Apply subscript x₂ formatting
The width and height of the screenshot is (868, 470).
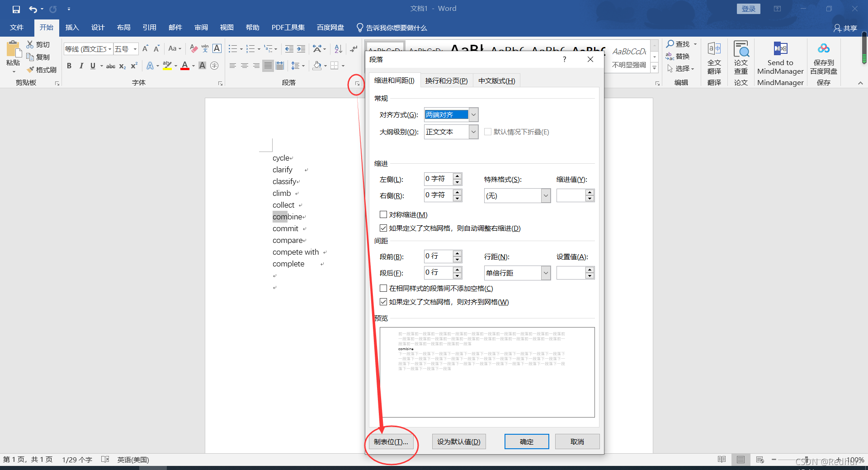tap(123, 66)
